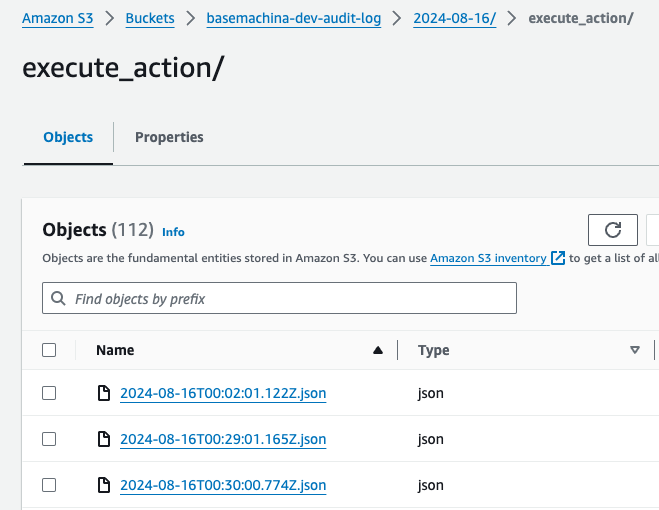
Task: Go to Amazon S3 breadcrumb
Action: (x=58, y=18)
